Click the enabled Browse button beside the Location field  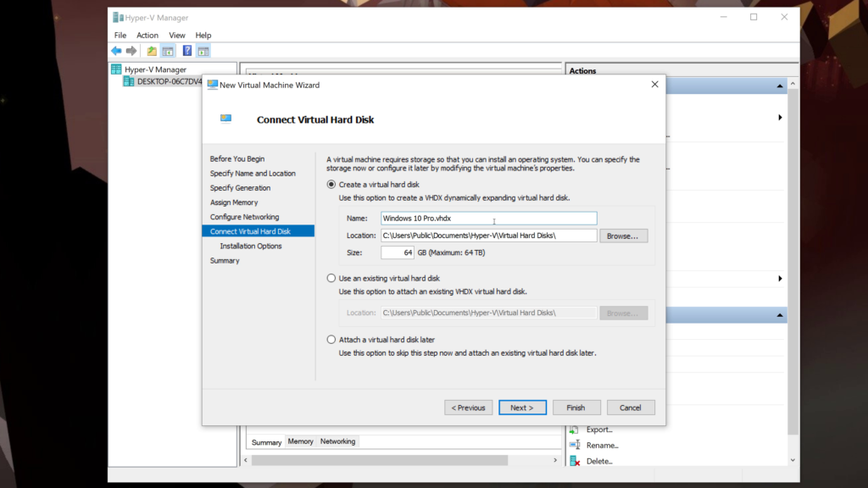tap(623, 236)
